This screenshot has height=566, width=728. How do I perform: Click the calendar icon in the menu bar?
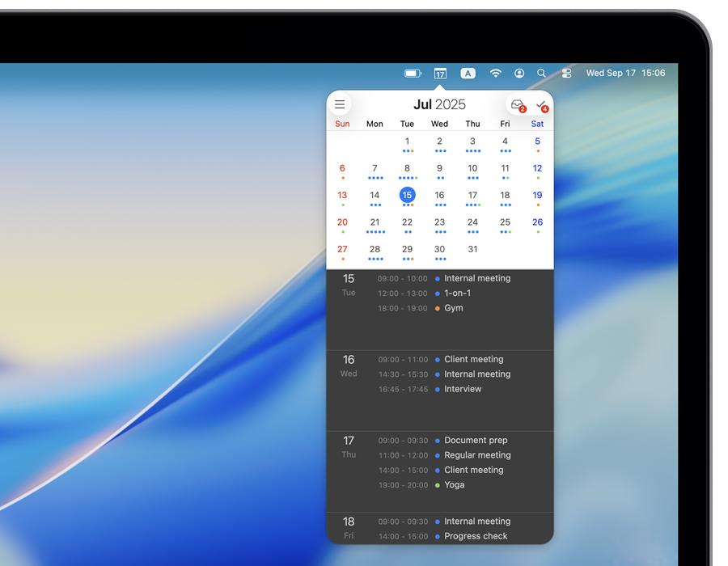click(439, 74)
